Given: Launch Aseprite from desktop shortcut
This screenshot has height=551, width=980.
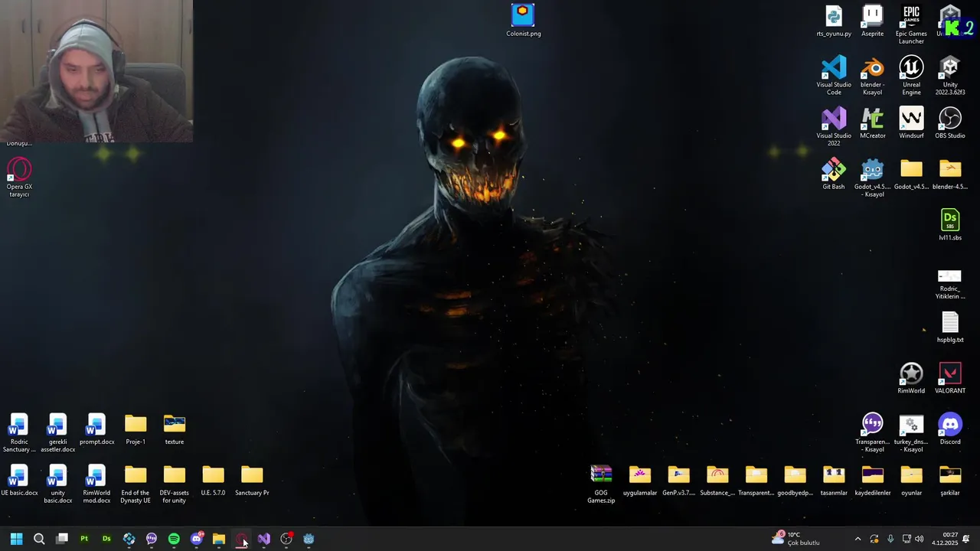Looking at the screenshot, I should coord(872,21).
